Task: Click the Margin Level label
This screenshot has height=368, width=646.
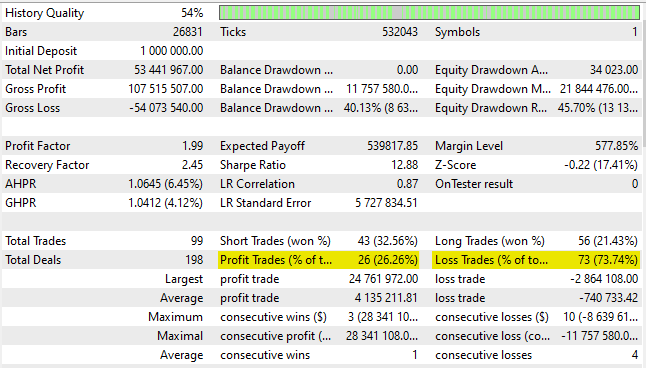Action: (469, 145)
